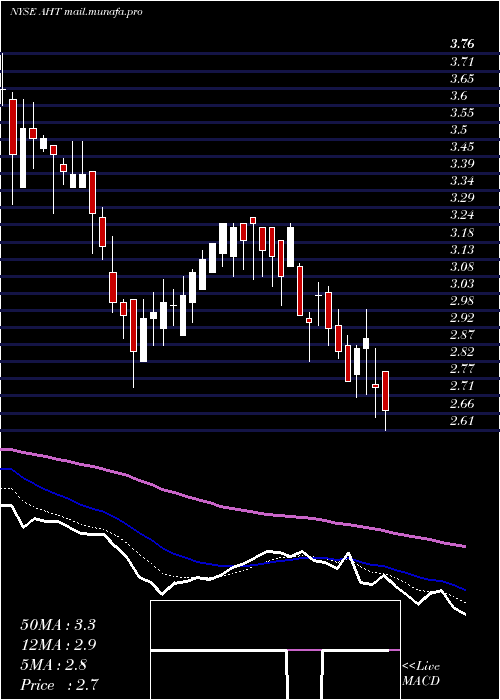Click the 3.65 price axis label
500x700 pixels.
point(462,79)
